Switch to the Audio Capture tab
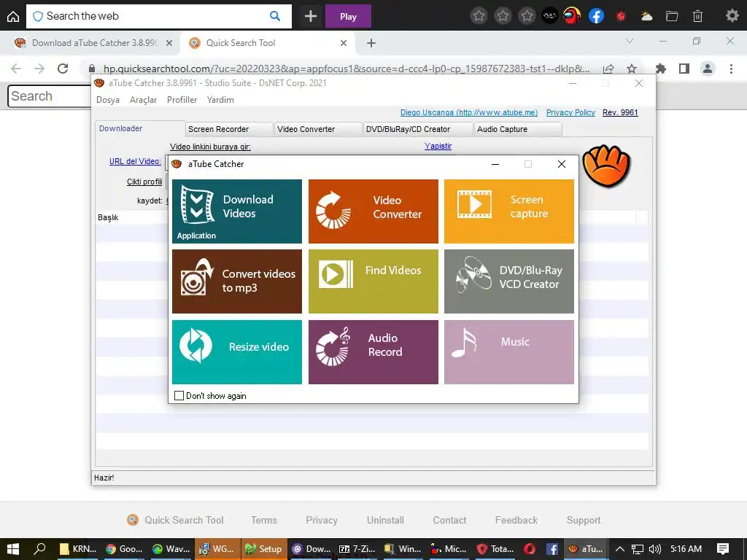The width and height of the screenshot is (747, 560). (518, 129)
